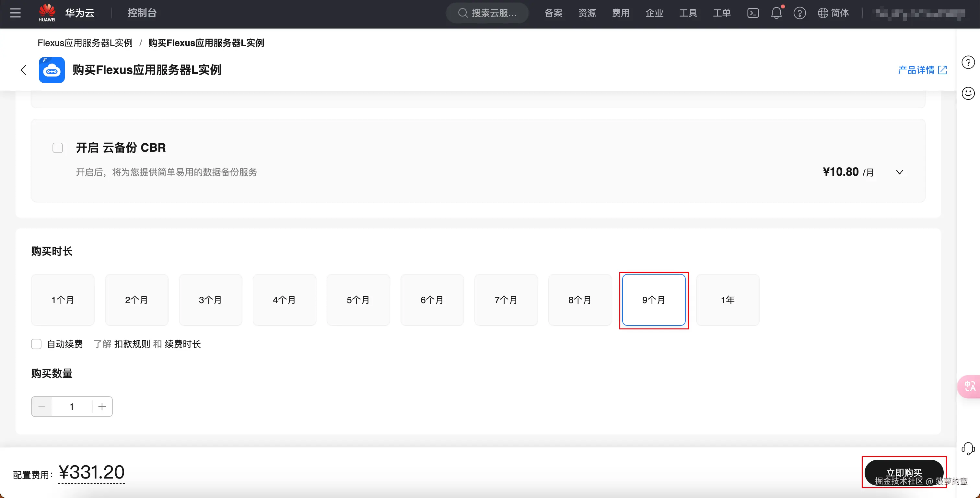Image resolution: width=980 pixels, height=498 pixels.
Task: Open the 费用 menu in top bar
Action: click(621, 13)
